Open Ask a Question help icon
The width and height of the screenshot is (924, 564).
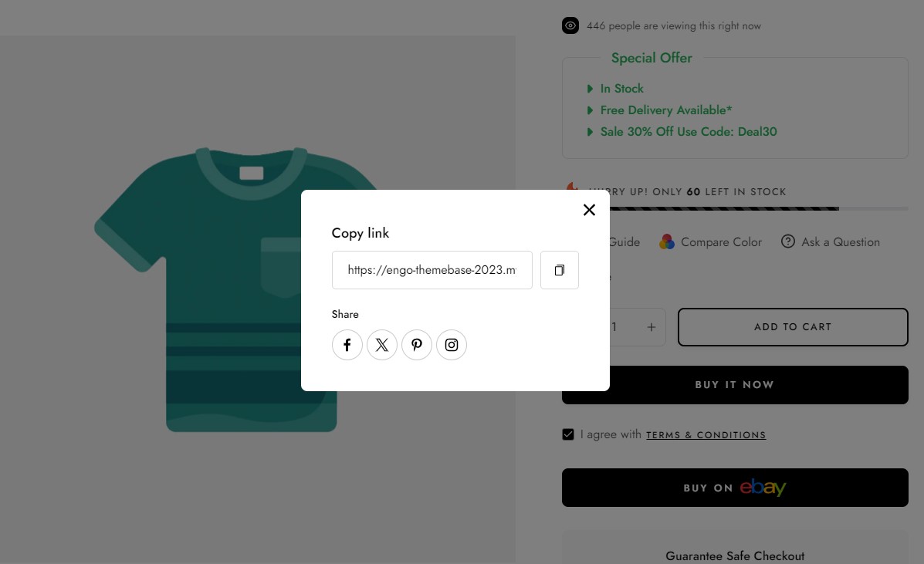788,241
